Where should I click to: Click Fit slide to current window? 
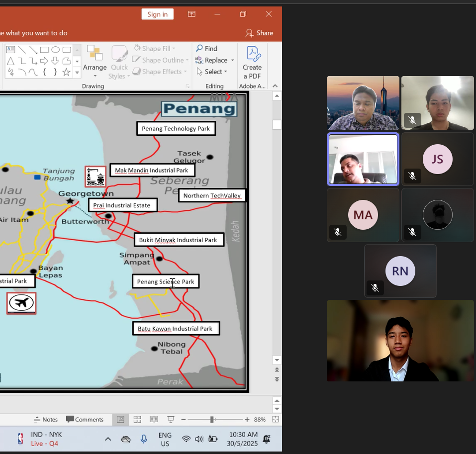pos(276,419)
